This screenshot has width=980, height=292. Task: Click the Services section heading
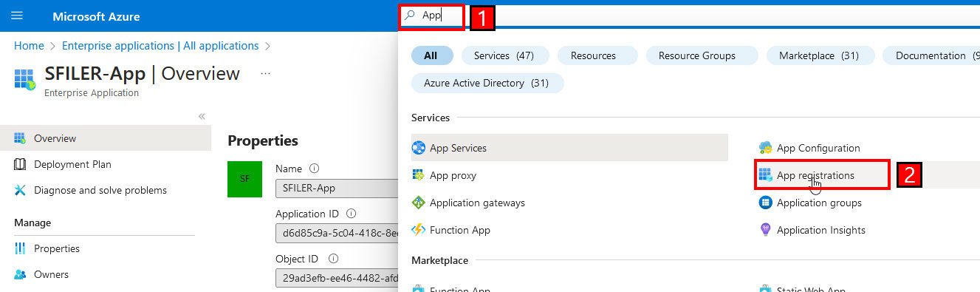(431, 118)
